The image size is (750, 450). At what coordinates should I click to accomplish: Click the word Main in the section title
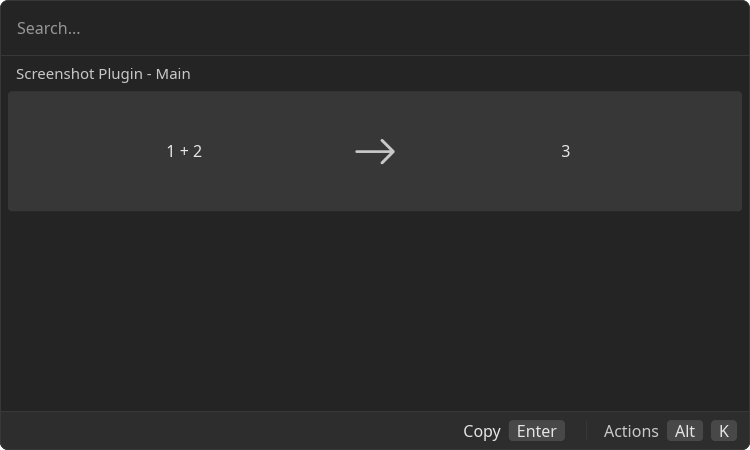tap(173, 74)
